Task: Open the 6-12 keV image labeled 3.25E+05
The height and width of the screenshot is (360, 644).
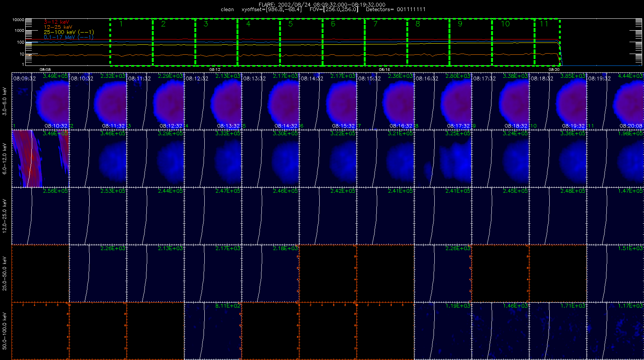Action: pyautogui.click(x=443, y=159)
